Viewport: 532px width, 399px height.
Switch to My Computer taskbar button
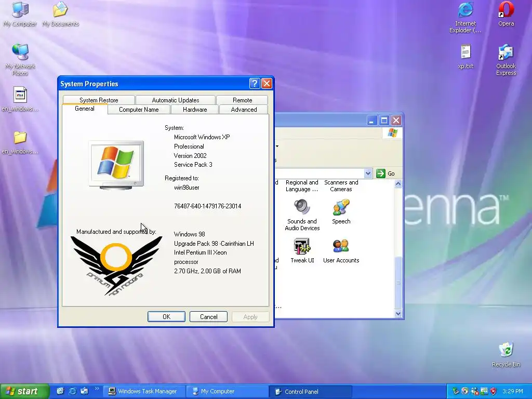point(227,391)
